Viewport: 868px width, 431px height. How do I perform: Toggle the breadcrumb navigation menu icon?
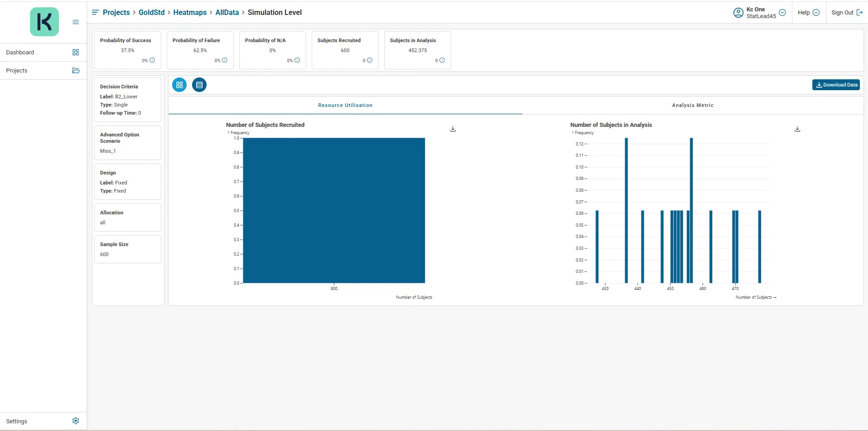coord(95,12)
